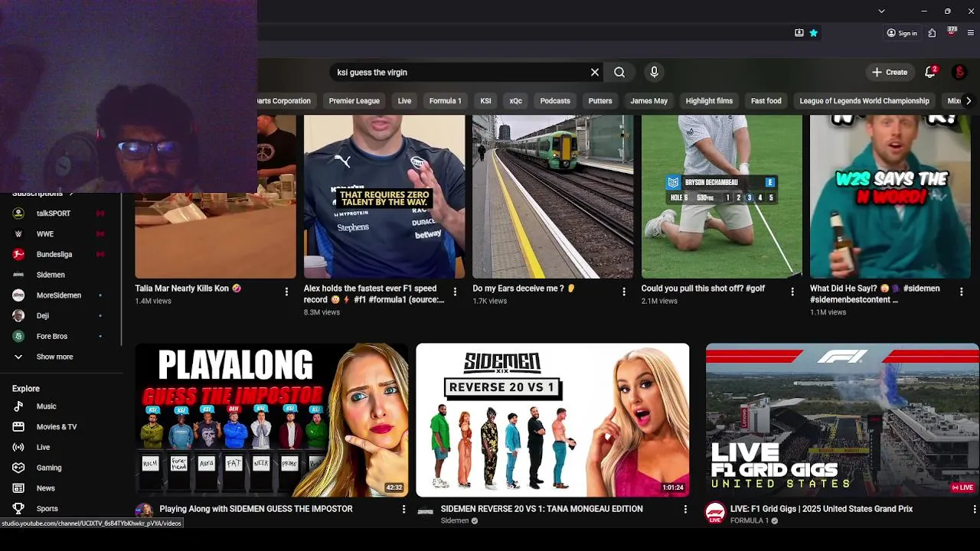Image resolution: width=980 pixels, height=551 pixels.
Task: Open options for 'Could you pull this shot off' short
Action: coord(792,292)
